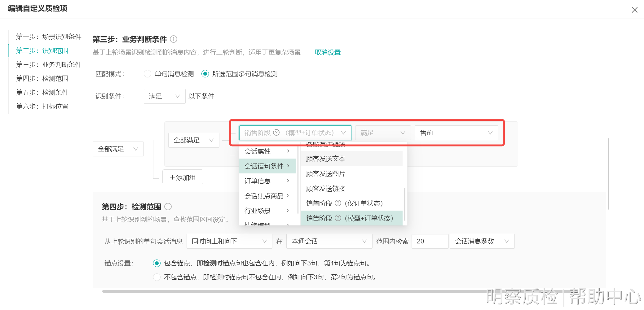Go to 第四步：检测范围 step

(42, 78)
